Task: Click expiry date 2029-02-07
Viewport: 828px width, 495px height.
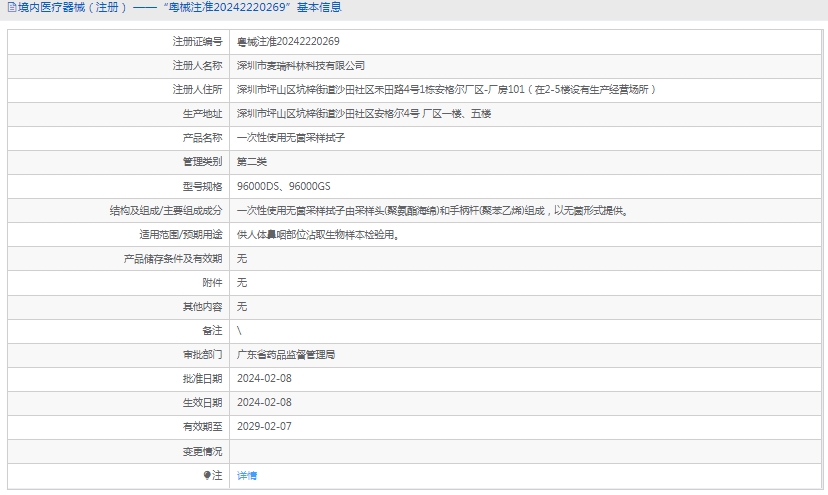Action: pyautogui.click(x=264, y=426)
